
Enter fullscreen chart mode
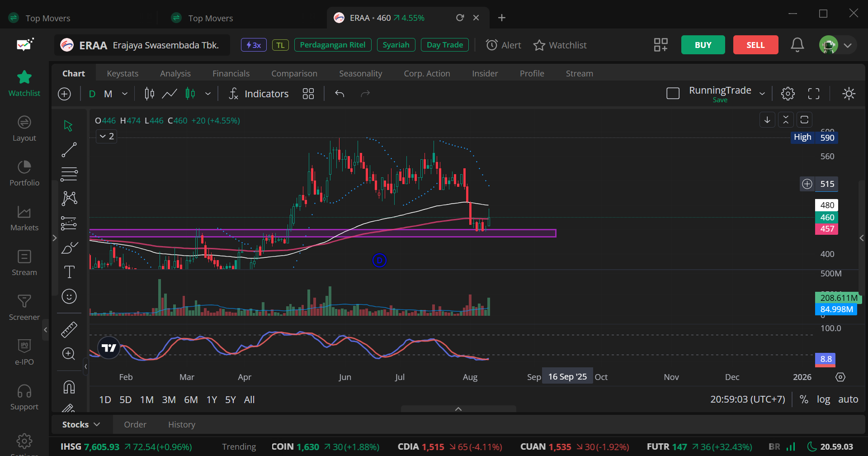(x=814, y=94)
